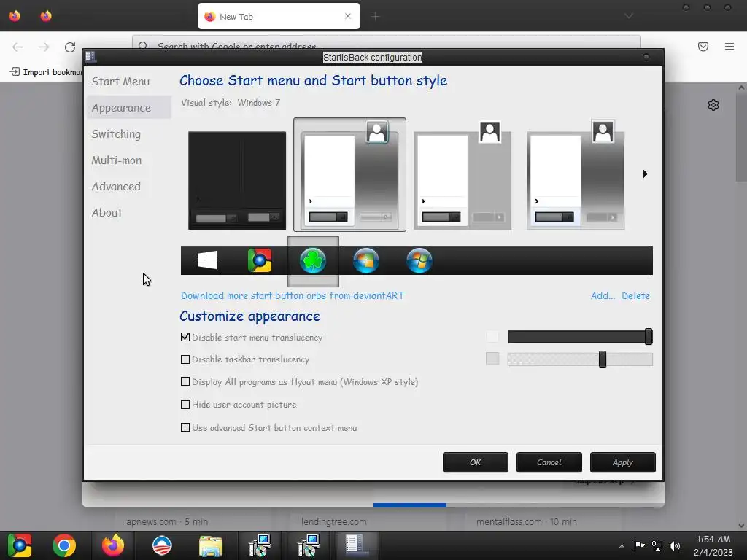
Task: Check Hide user account picture
Action: point(185,405)
